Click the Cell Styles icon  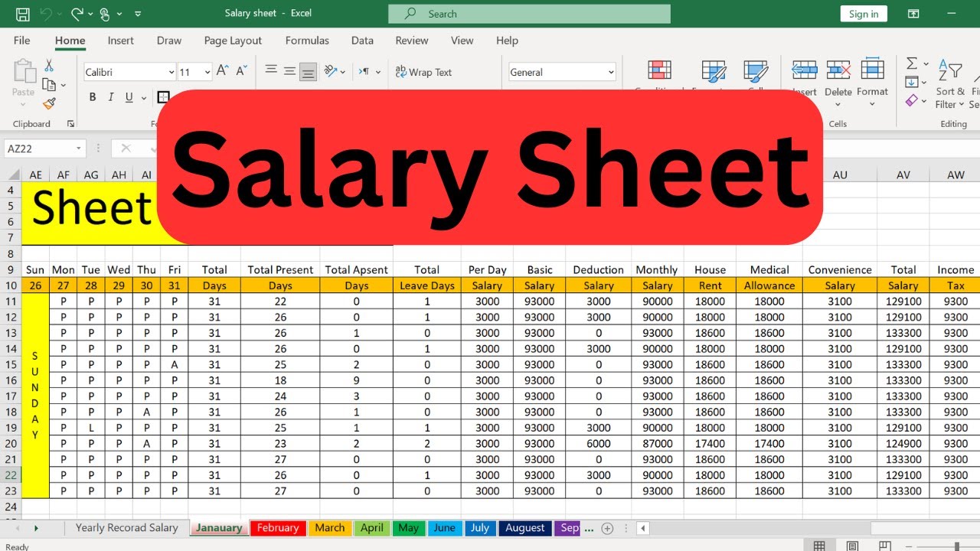click(756, 72)
